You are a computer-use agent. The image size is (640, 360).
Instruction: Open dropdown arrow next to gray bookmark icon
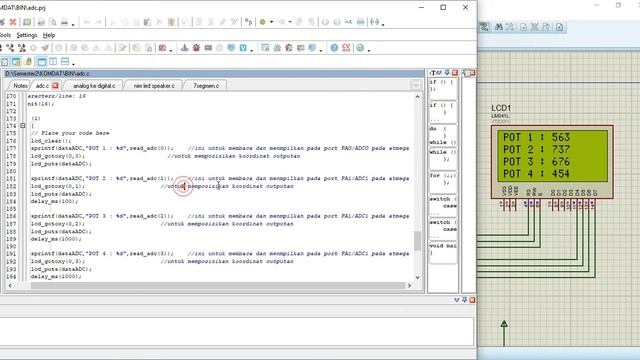(x=290, y=22)
